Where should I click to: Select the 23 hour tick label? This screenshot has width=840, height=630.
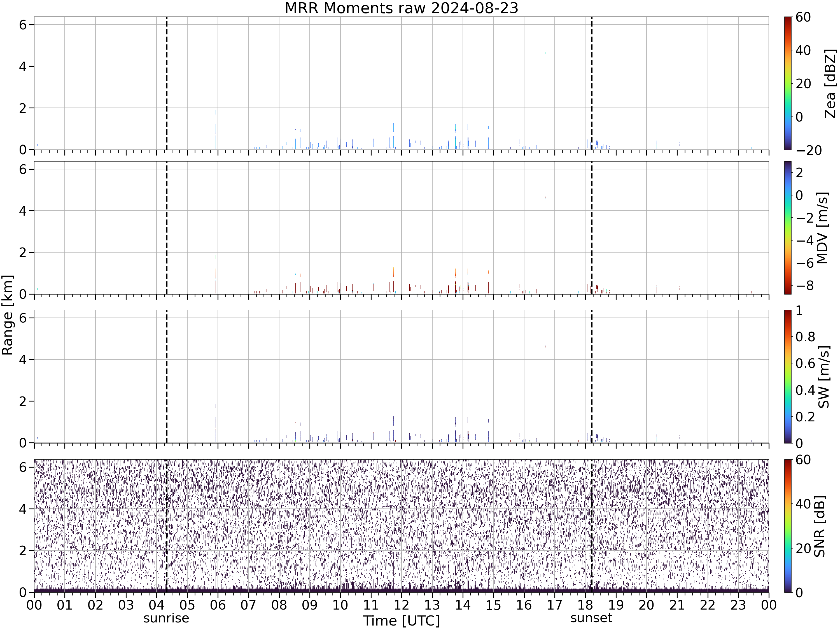click(738, 605)
